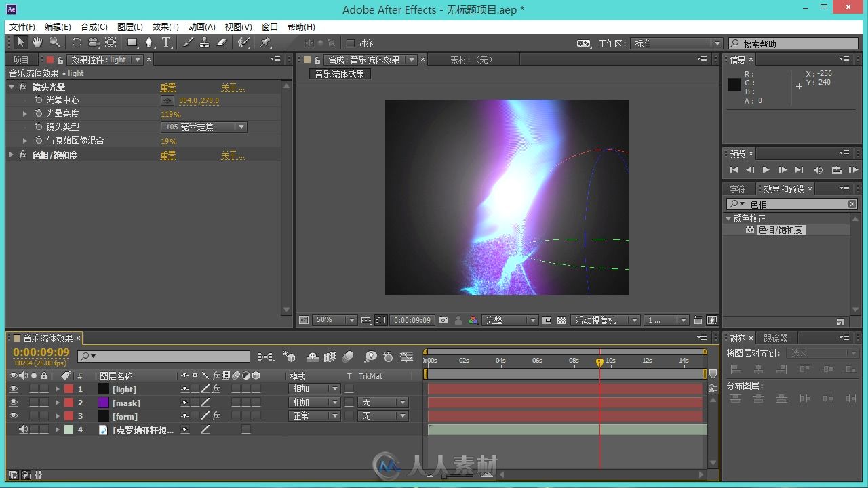Open About link for lens flare
Image resolution: width=868 pixels, height=488 pixels.
click(233, 87)
